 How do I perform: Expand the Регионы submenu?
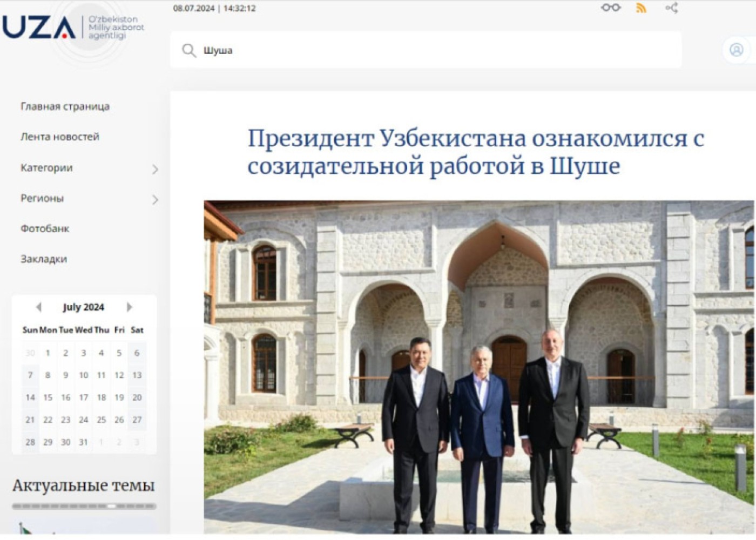pos(154,200)
